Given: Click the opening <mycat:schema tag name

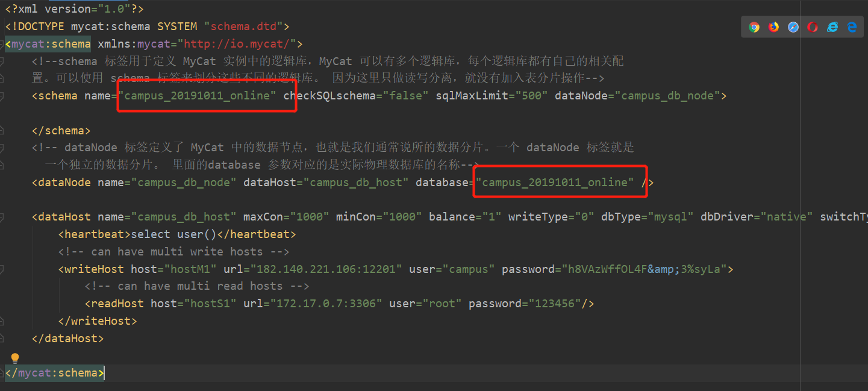Looking at the screenshot, I should [x=51, y=44].
